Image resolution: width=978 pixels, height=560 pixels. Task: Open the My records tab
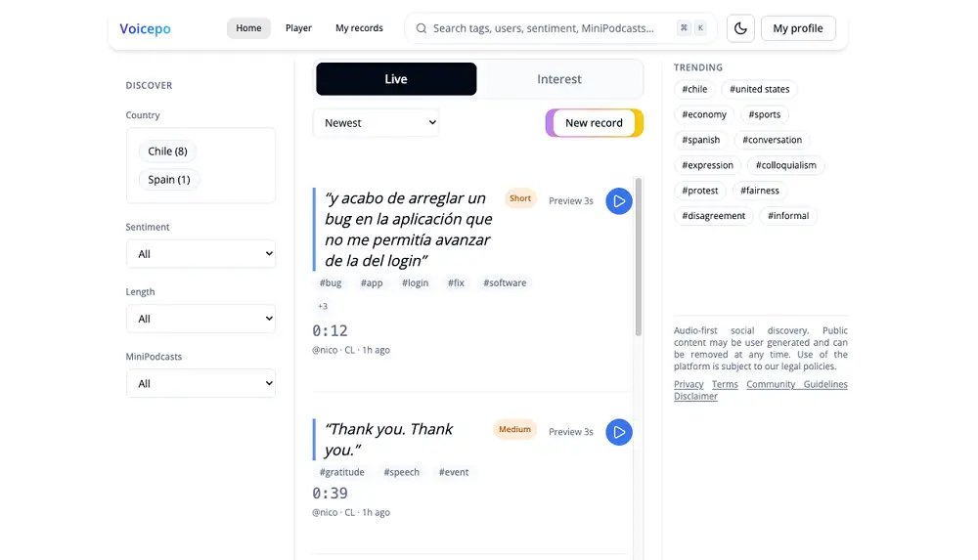[359, 28]
